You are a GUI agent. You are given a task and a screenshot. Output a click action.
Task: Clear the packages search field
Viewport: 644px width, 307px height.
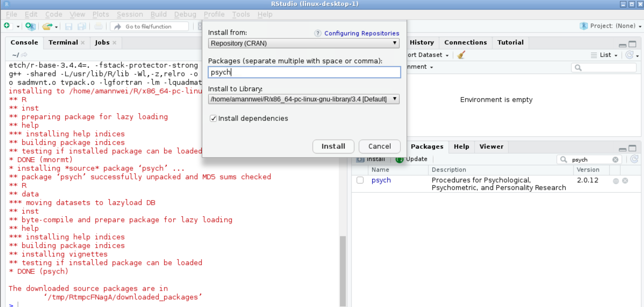pos(615,160)
